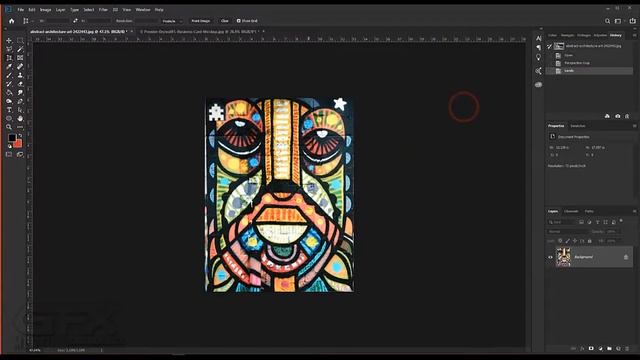Select the Zoom tool
The image size is (640, 360).
(9, 127)
